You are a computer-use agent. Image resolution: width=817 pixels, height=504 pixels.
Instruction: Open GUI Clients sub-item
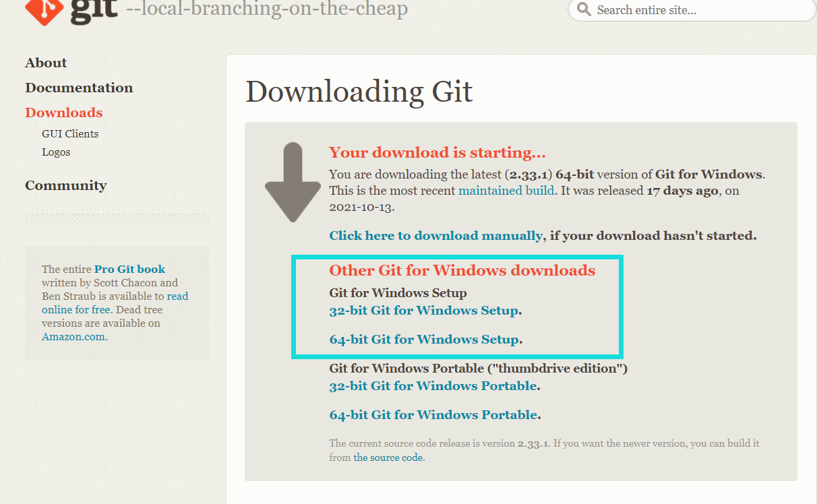70,133
